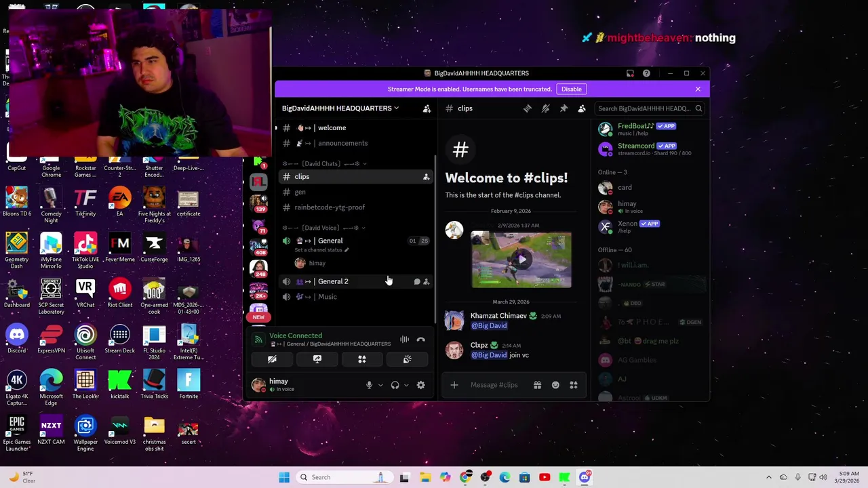Expand the server name dropdown menu
Viewport: 868px width, 488px height.
click(x=340, y=108)
